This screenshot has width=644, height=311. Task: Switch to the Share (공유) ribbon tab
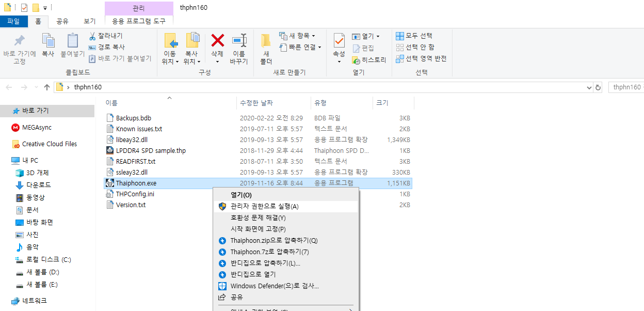(62, 21)
